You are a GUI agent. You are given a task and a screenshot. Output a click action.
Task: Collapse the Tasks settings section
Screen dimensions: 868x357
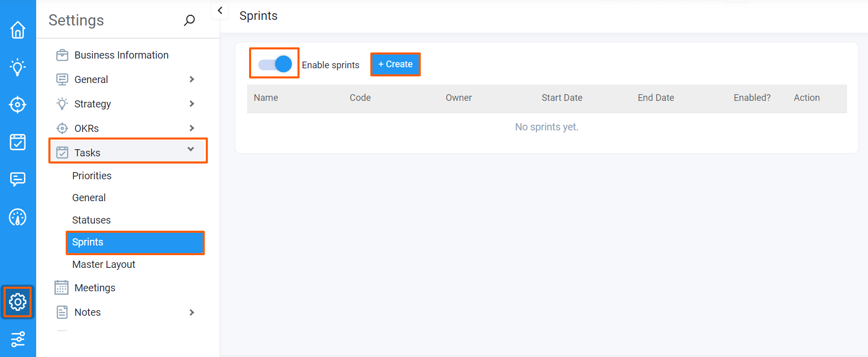pyautogui.click(x=191, y=150)
